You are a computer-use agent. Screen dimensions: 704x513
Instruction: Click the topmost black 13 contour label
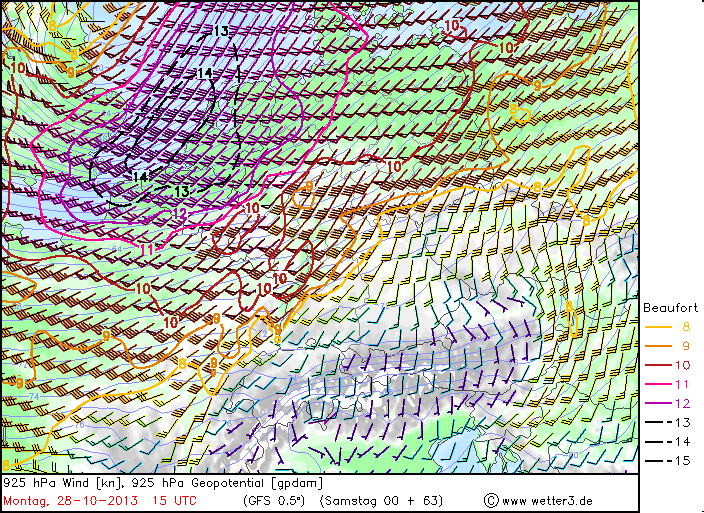coord(220,31)
